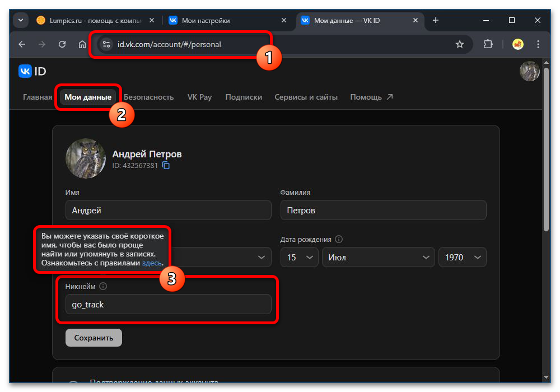560x392 pixels.
Task: Click the VK ID logo
Action: coord(32,71)
